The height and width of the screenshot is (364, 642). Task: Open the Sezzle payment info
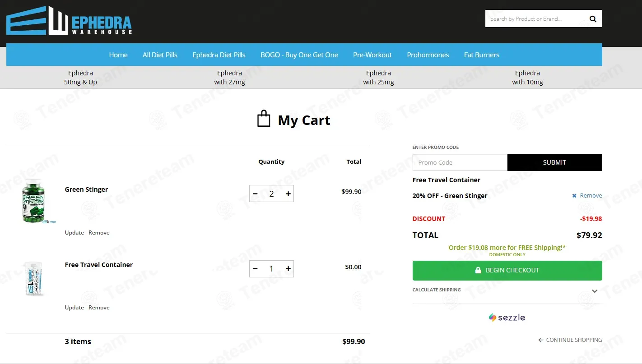[507, 318]
